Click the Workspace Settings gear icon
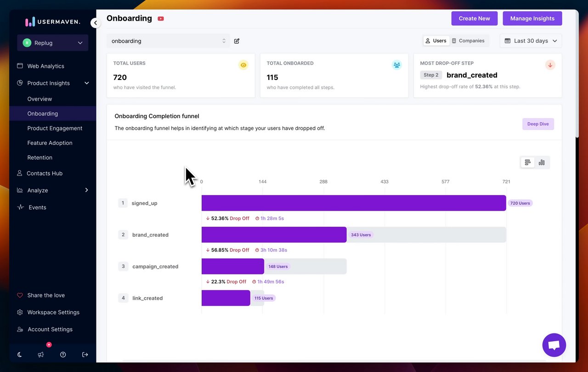The width and height of the screenshot is (588, 372). point(20,312)
